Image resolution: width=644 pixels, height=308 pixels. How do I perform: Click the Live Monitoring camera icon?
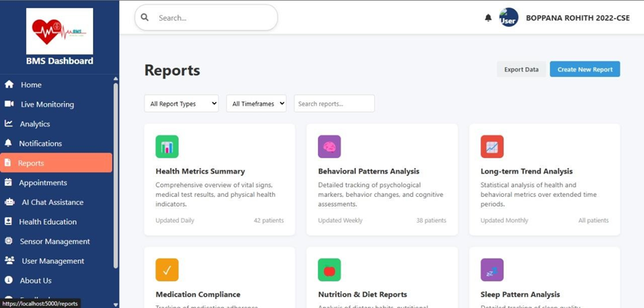pos(9,104)
